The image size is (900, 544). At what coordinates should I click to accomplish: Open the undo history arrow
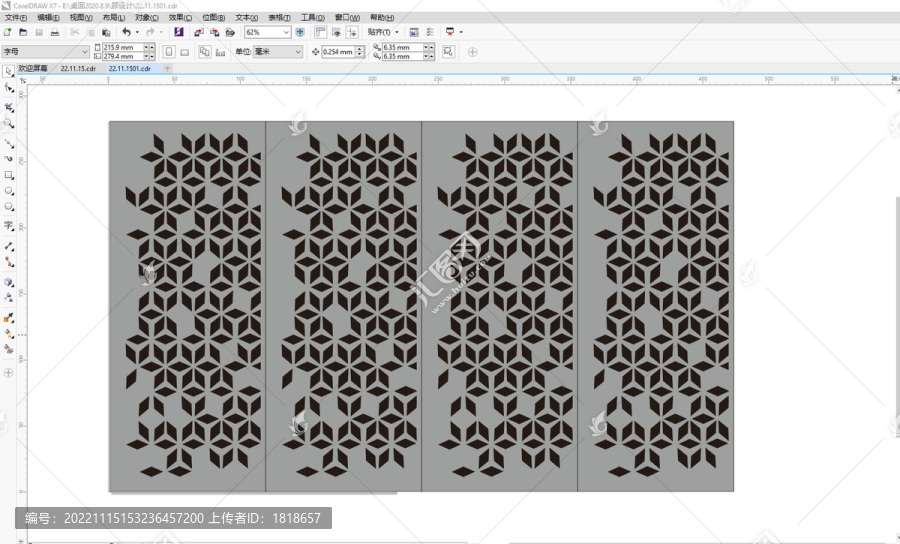tap(137, 32)
